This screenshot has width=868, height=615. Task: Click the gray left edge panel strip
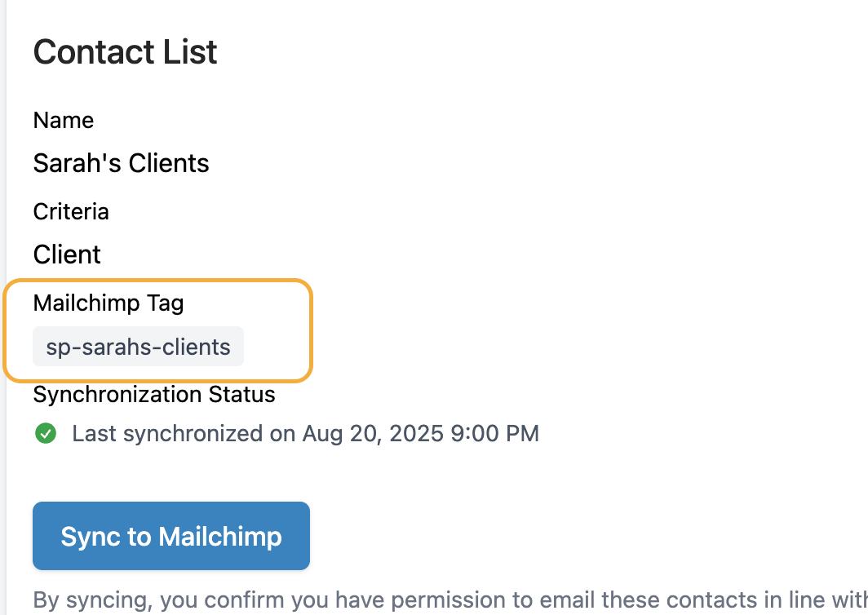click(x=2, y=307)
